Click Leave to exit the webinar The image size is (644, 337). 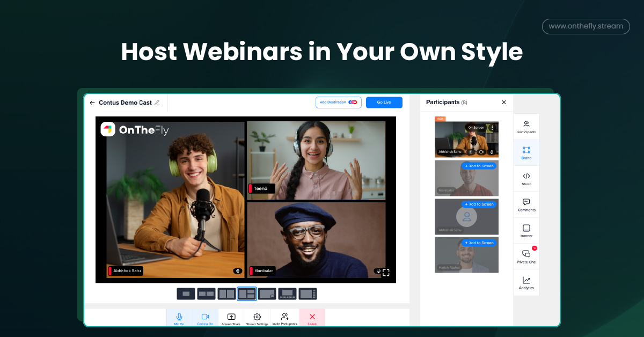click(312, 318)
